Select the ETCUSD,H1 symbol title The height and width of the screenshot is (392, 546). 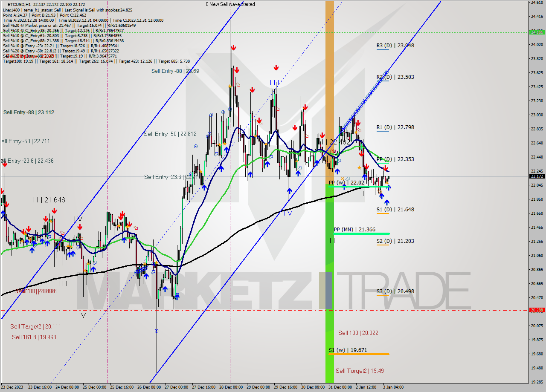click(19, 5)
